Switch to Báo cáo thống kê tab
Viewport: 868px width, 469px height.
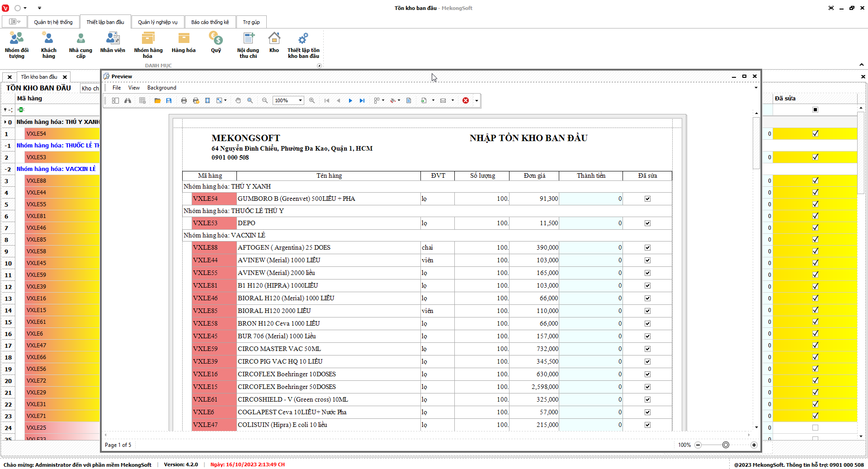tap(210, 22)
